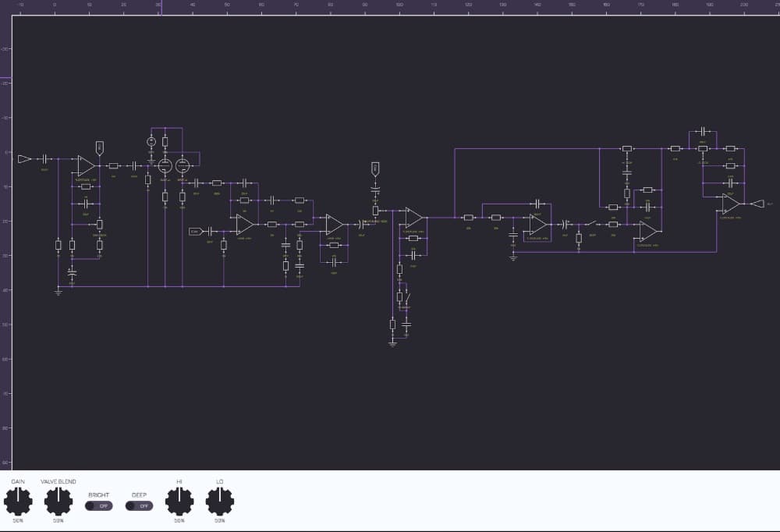This screenshot has width=780, height=532.
Task: Toggle the BRIGHT switch on
Action: coord(98,505)
